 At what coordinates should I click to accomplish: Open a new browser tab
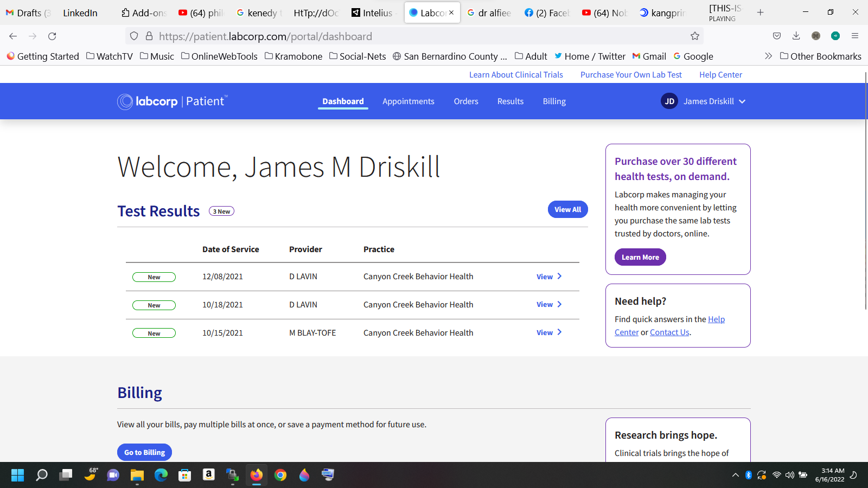tap(761, 12)
